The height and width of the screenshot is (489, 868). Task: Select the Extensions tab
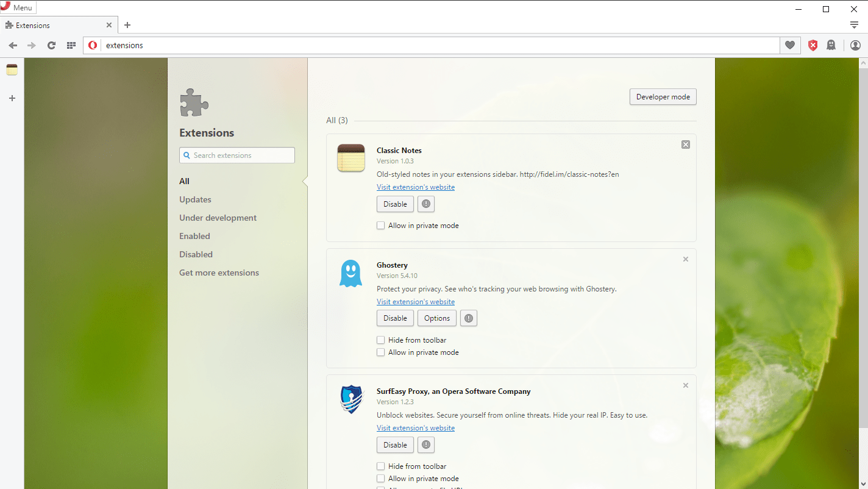click(x=58, y=25)
